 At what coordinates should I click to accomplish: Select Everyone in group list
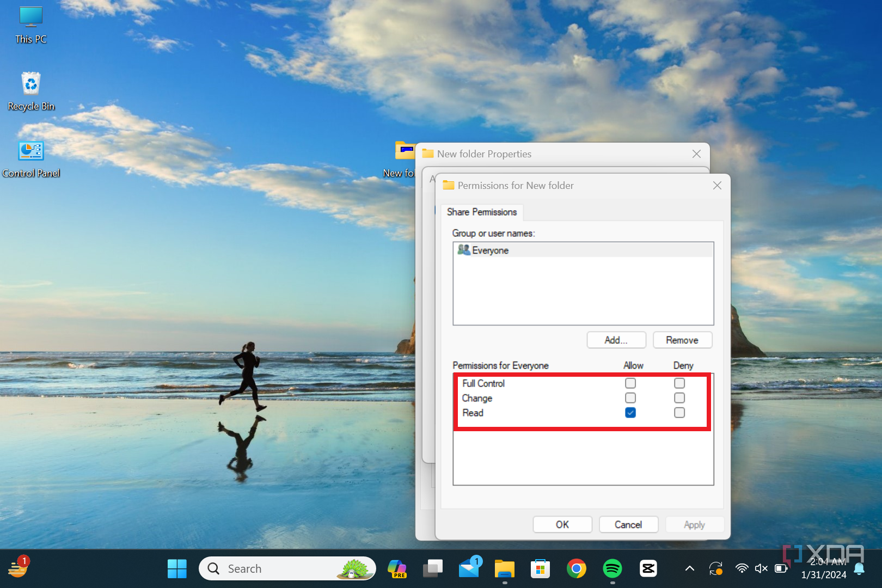[490, 250]
